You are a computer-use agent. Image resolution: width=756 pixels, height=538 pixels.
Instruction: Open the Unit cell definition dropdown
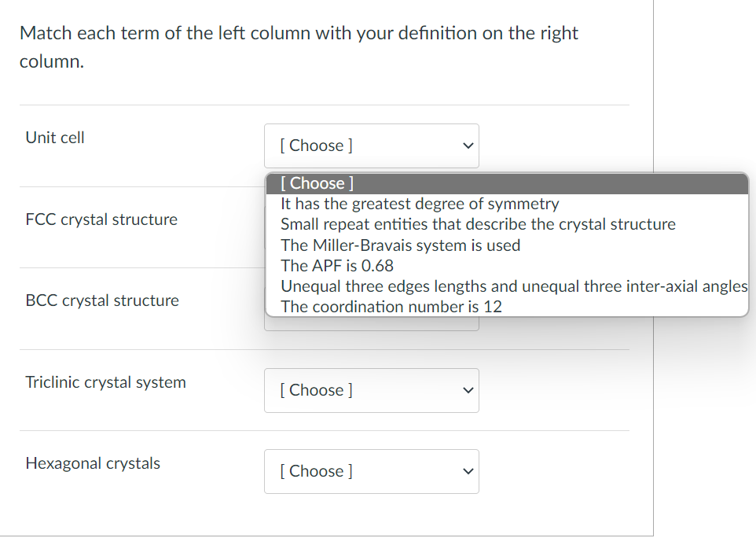pos(371,146)
